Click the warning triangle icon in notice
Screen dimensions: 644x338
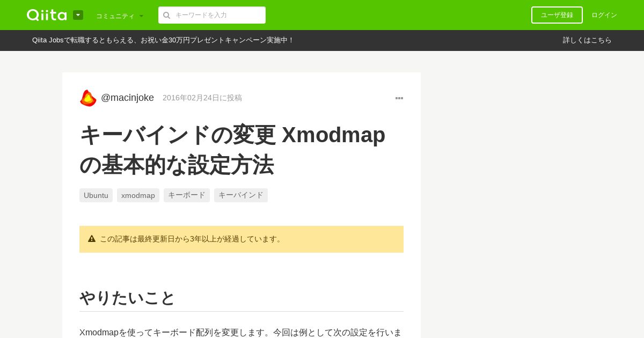92,239
